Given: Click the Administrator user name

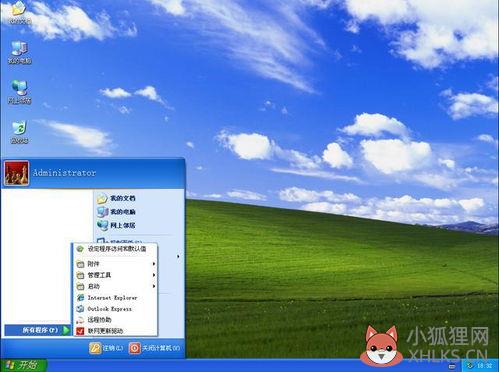Looking at the screenshot, I should [64, 173].
